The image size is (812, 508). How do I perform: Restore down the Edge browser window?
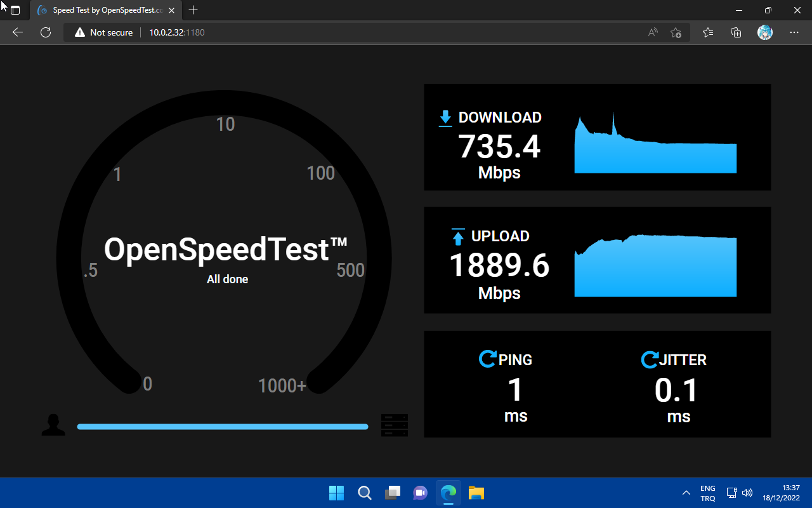click(x=768, y=10)
